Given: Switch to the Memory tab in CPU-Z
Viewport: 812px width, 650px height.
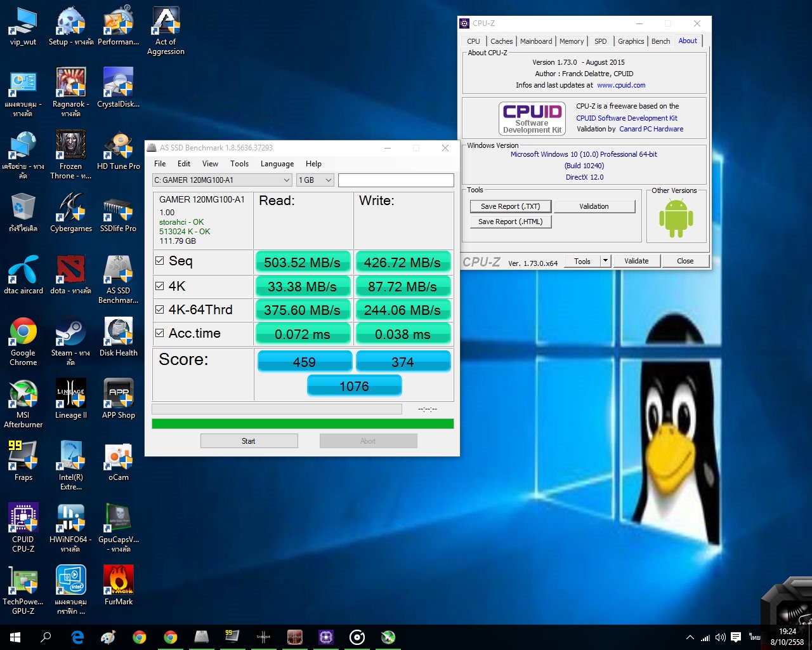Looking at the screenshot, I should 572,41.
